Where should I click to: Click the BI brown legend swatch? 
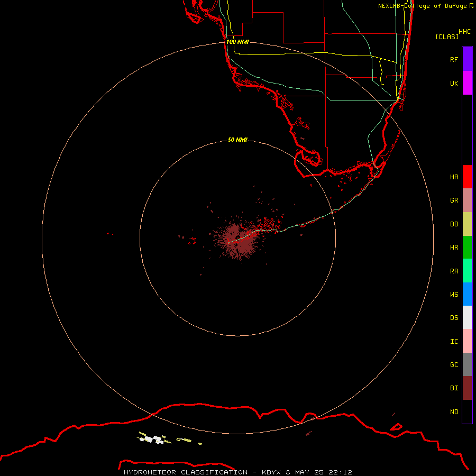point(467,388)
